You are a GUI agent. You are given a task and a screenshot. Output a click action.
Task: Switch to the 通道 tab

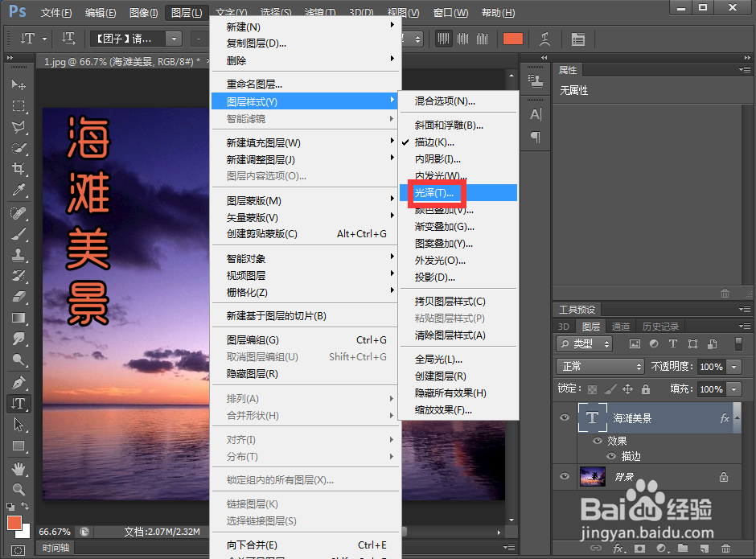click(x=620, y=327)
